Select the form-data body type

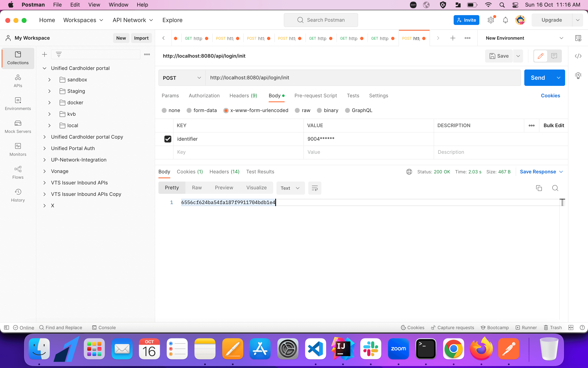189,110
